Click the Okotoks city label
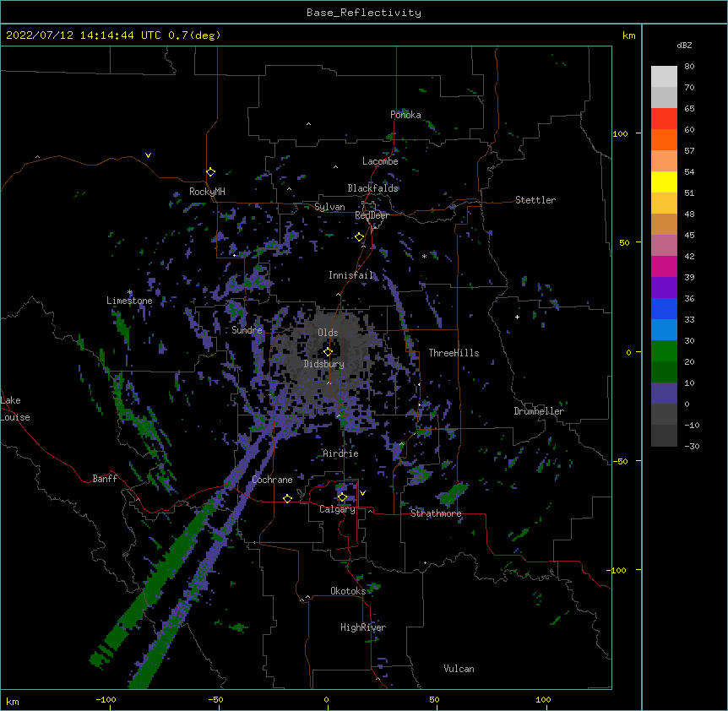 pos(348,591)
